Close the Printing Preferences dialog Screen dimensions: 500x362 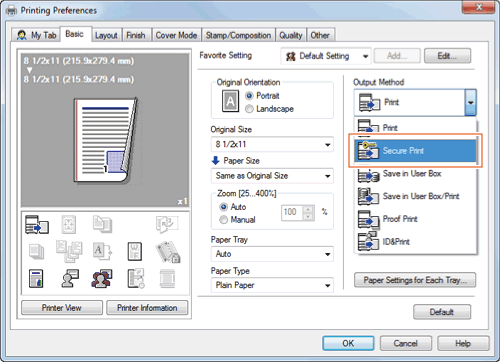478,7
